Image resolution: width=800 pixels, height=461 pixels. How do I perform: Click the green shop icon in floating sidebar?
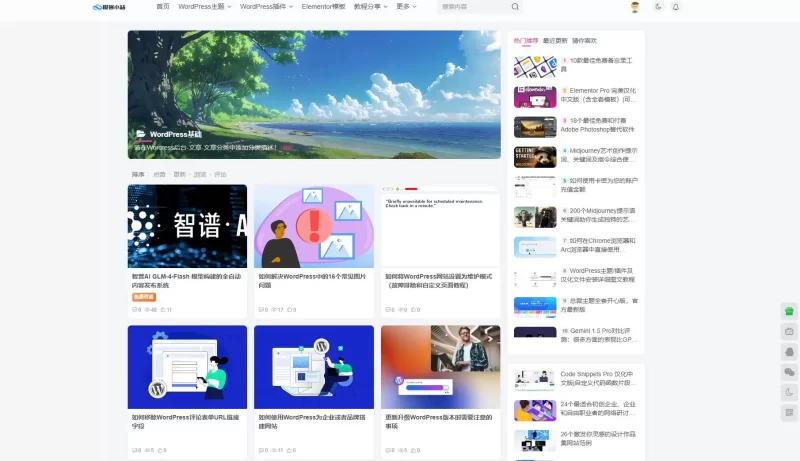coord(789,312)
